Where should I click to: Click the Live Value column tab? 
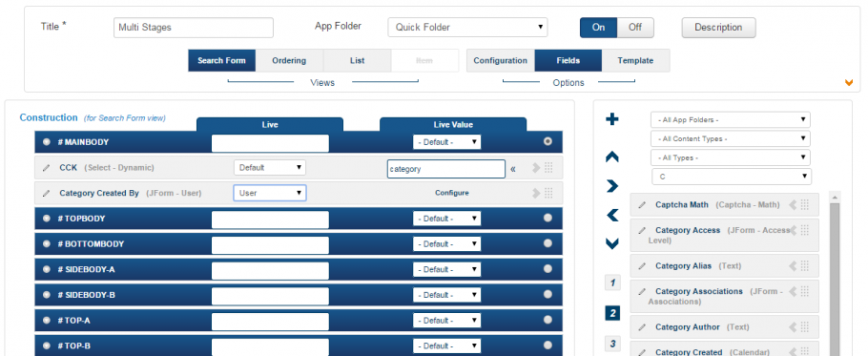coord(453,125)
